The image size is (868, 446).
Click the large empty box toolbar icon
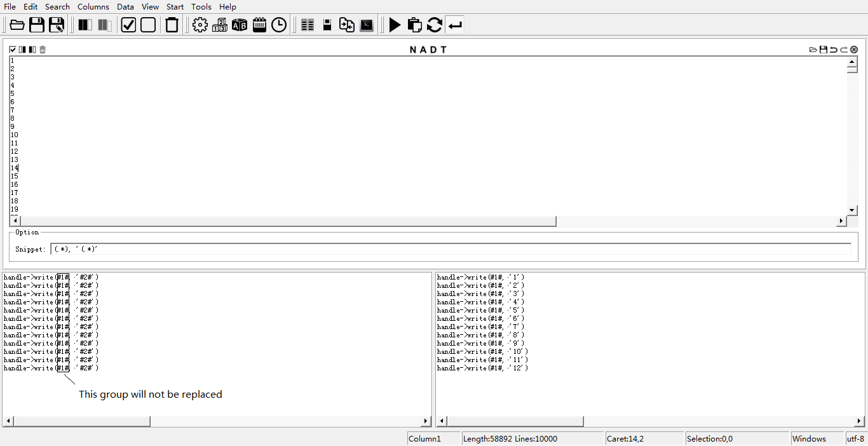[x=148, y=25]
